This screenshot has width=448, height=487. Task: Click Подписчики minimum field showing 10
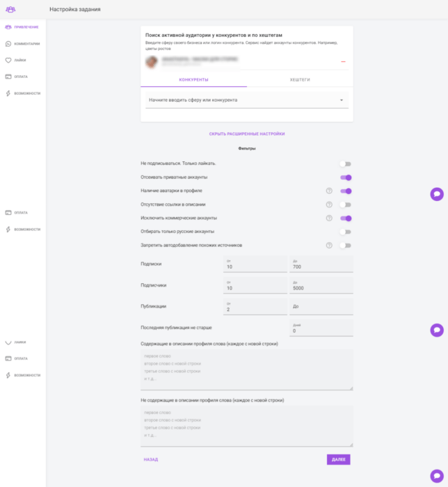tap(255, 285)
